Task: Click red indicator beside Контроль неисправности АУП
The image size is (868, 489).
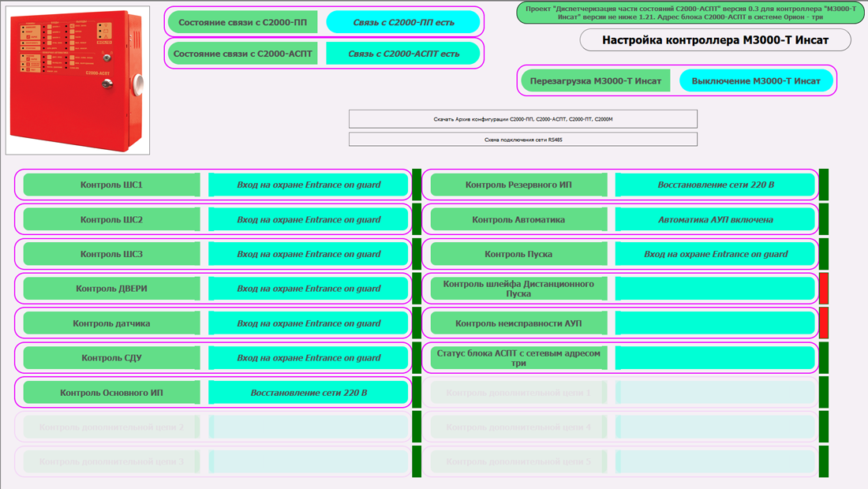Action: [x=824, y=323]
